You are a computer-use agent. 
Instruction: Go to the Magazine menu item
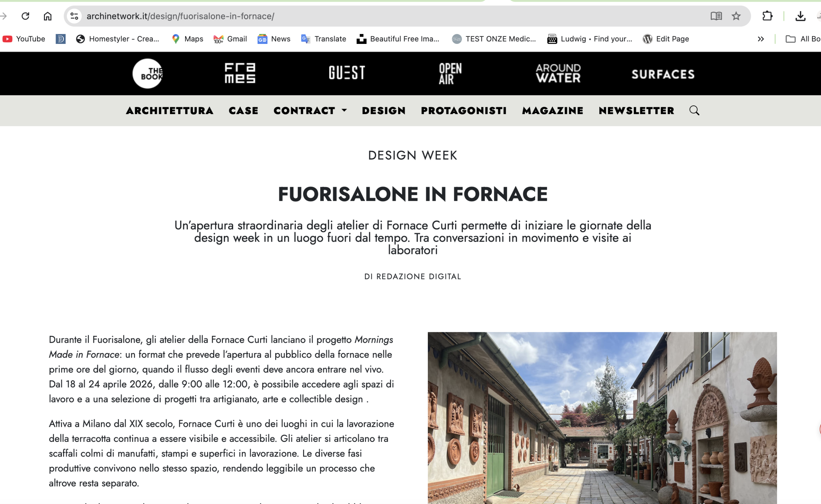click(553, 111)
